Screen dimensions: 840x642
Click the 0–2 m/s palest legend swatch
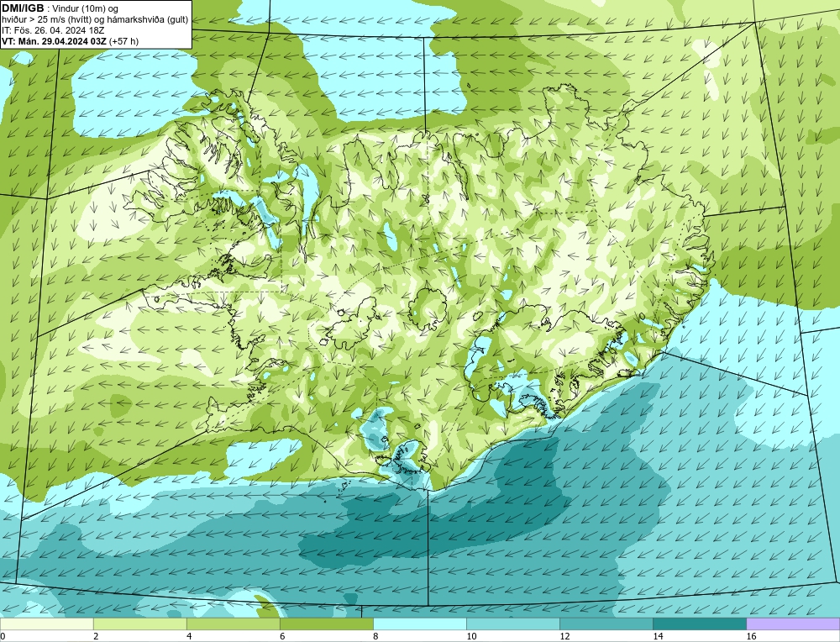point(46,624)
